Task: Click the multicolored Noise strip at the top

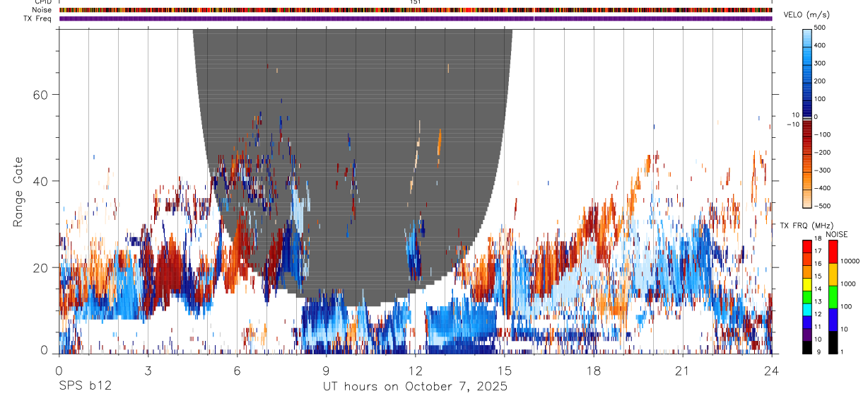Action: click(416, 10)
